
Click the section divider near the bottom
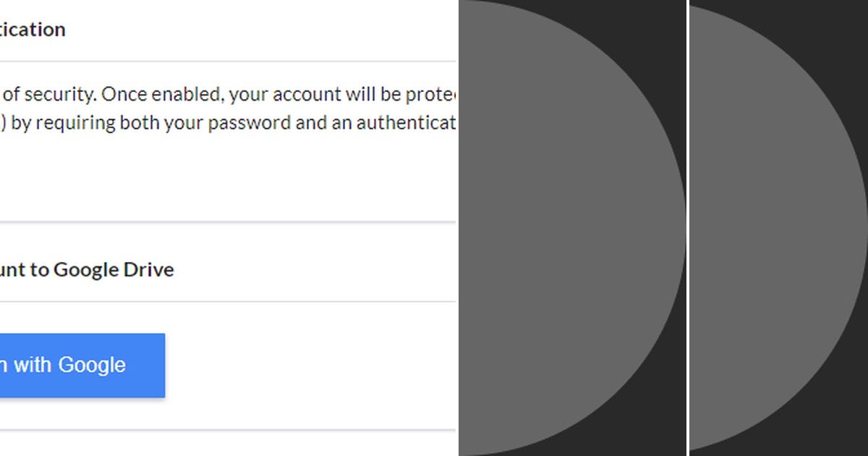click(x=217, y=428)
